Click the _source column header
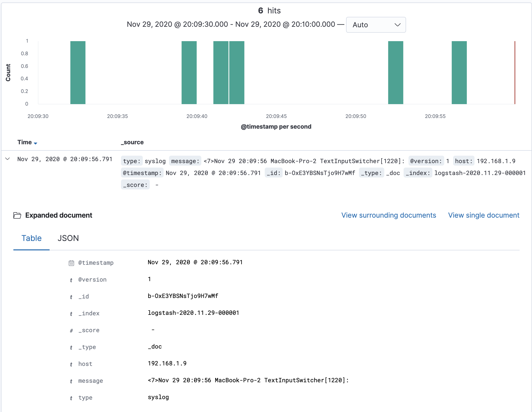This screenshot has height=412, width=532. (132, 142)
